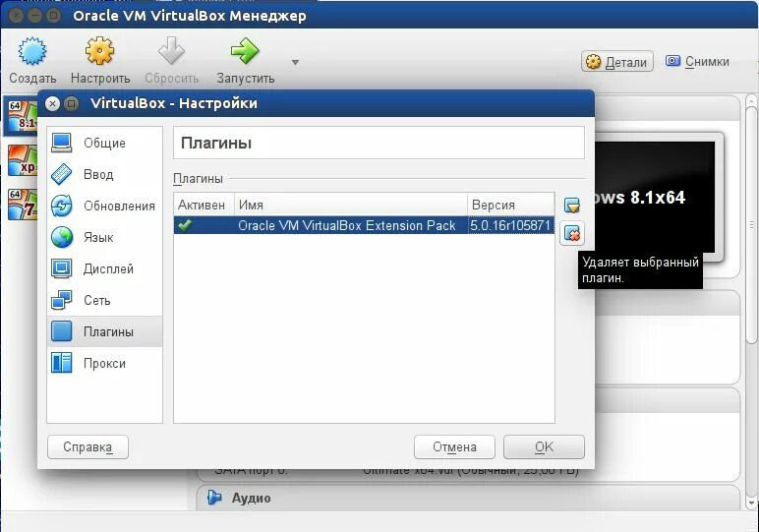Click scrollbar down arrow in manager window
Screen dimensions: 759x532
pyautogui.click(x=751, y=502)
